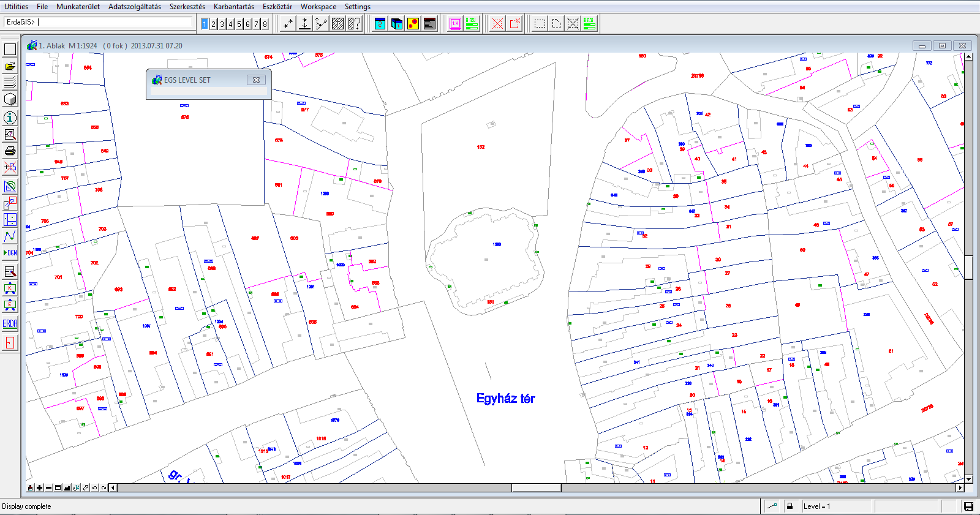Switch to view number 6
The height and width of the screenshot is (515, 980).
247,24
